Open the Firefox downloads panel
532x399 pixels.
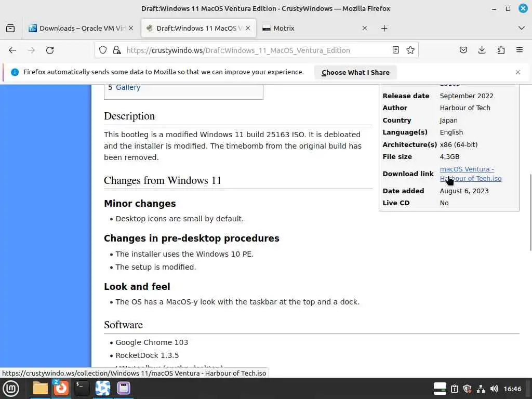pos(482,50)
